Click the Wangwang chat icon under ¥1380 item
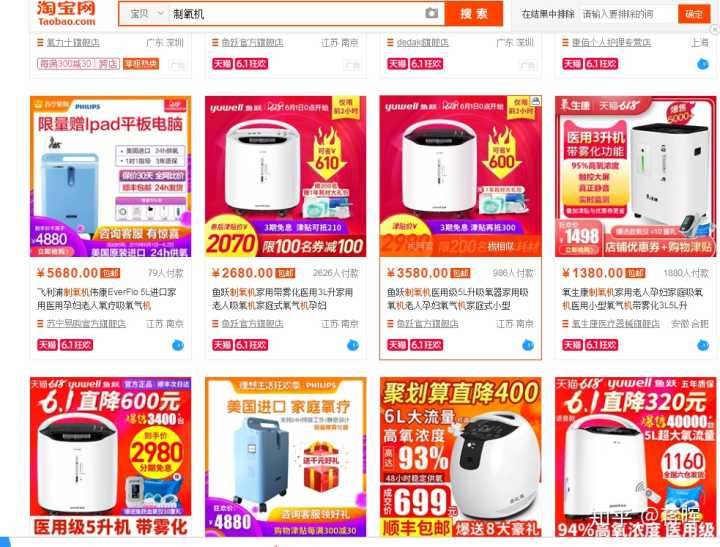This screenshot has width=720, height=547. [703, 345]
